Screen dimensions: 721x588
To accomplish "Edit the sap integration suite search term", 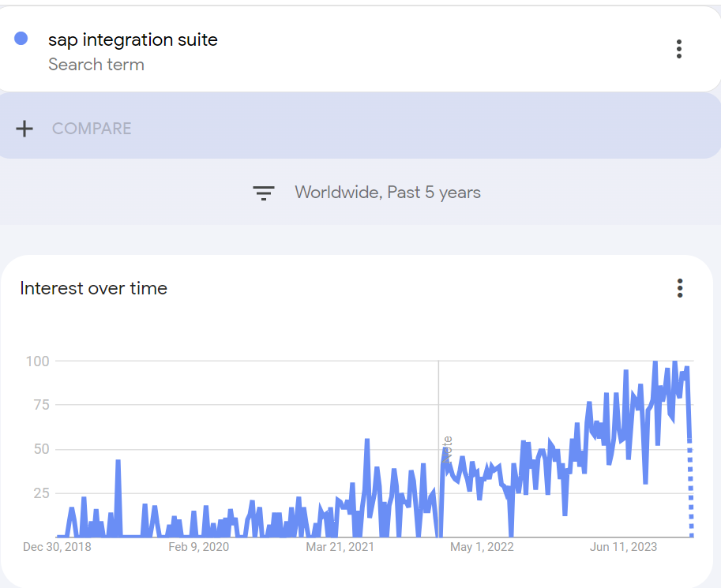I will click(x=133, y=40).
